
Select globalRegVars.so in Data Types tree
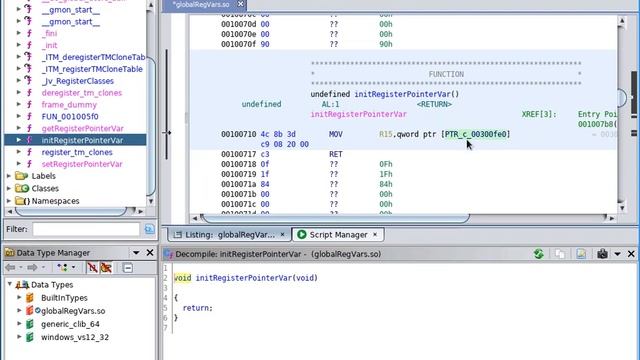pos(73,311)
